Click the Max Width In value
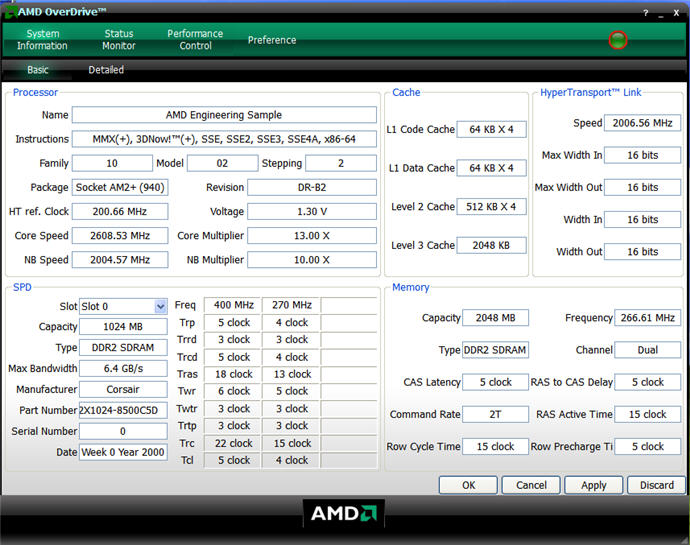This screenshot has height=545, width=690. pyautogui.click(x=642, y=155)
